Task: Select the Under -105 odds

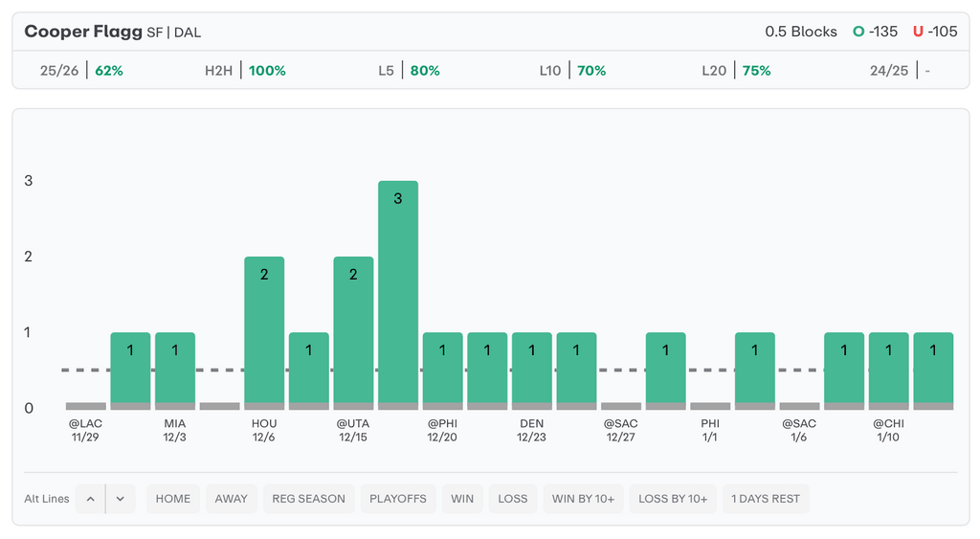Action: [935, 32]
